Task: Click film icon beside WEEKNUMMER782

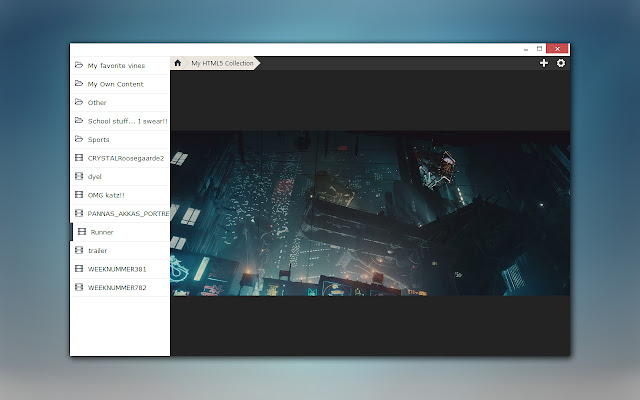Action: click(79, 287)
